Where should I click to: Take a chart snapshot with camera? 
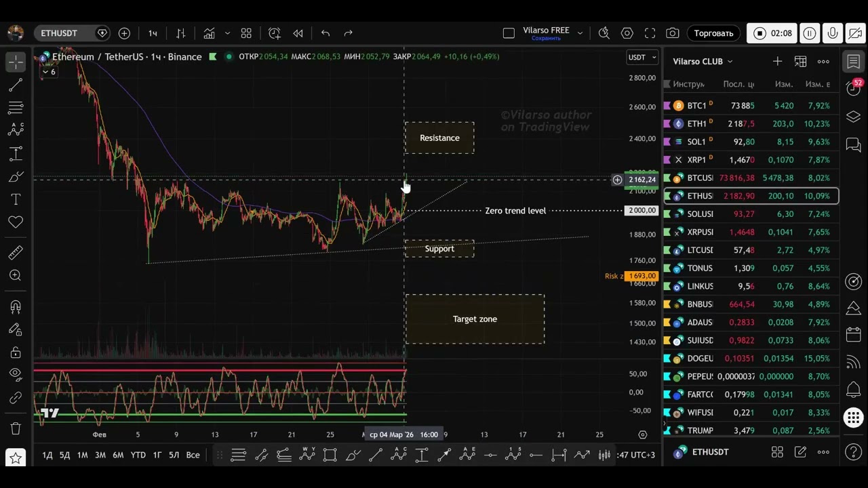[673, 33]
